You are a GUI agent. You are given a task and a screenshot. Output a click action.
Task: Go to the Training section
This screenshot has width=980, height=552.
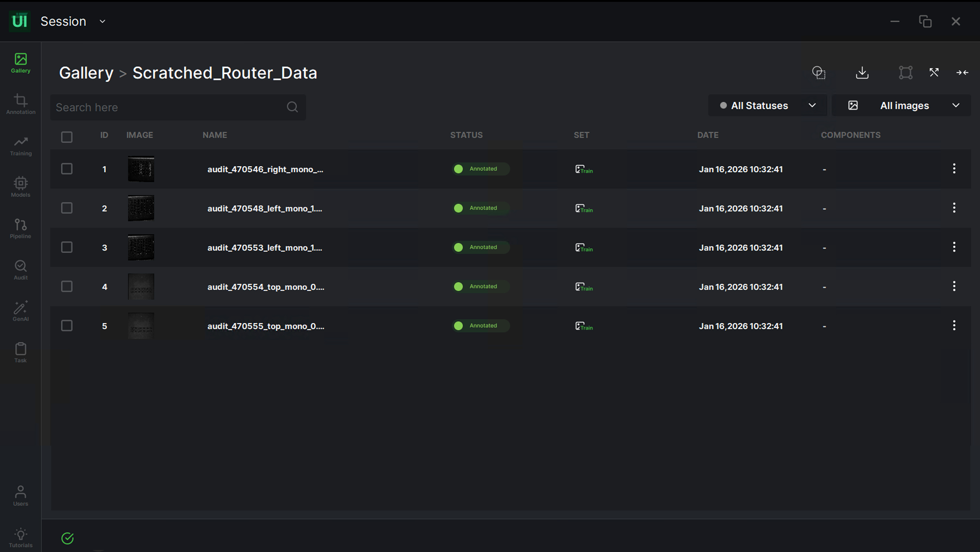(x=20, y=145)
